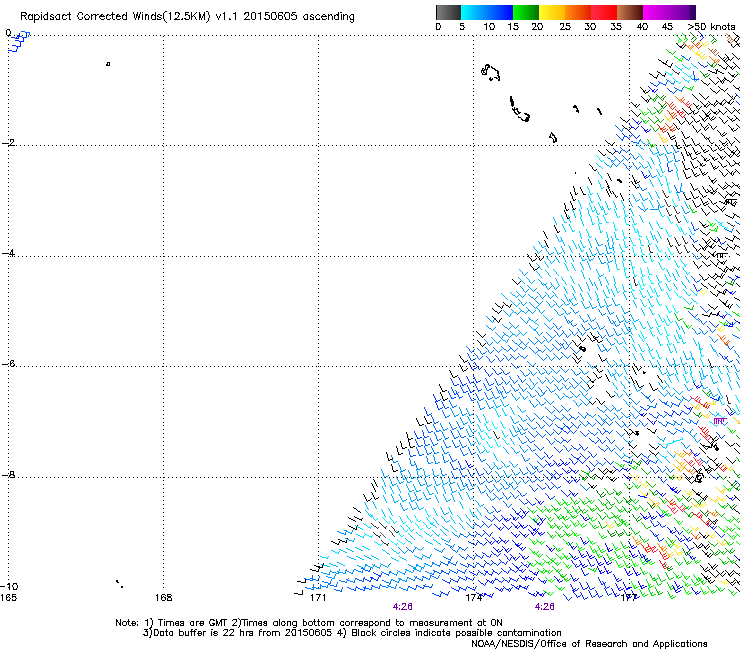This screenshot has height=650, width=740.
Task: Pick the red 30–35 knots color bar segment
Action: click(x=604, y=12)
